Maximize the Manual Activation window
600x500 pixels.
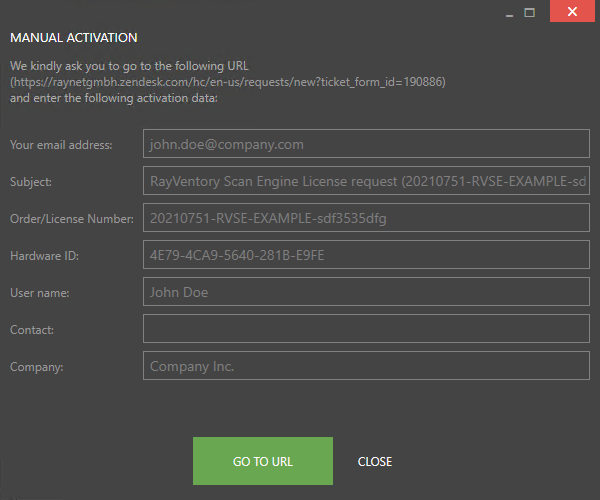click(530, 13)
